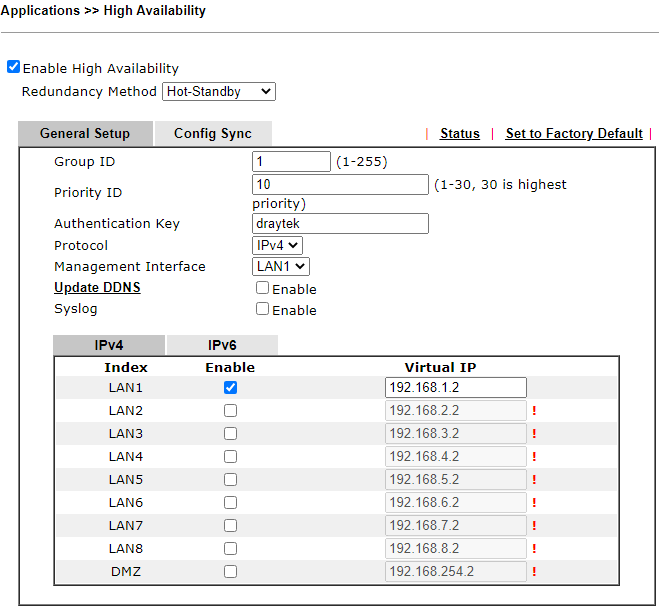The width and height of the screenshot is (659, 612).
Task: Open the Management Interface dropdown
Action: 280,266
